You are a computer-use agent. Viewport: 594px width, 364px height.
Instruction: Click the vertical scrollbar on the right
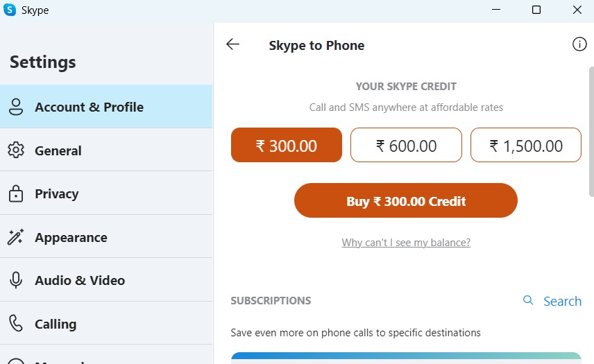click(591, 139)
